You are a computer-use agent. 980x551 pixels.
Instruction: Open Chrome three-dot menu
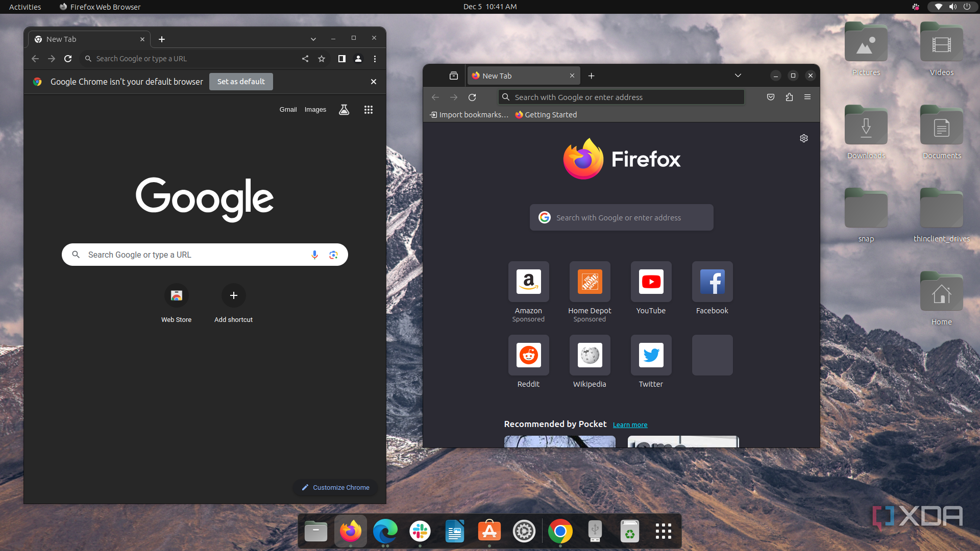pos(375,59)
